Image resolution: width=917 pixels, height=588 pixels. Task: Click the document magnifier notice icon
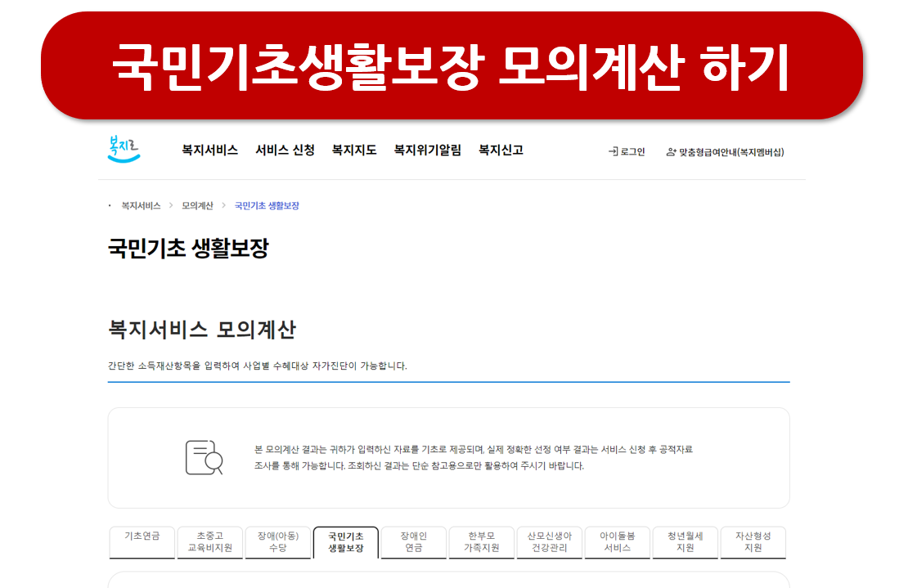(205, 457)
